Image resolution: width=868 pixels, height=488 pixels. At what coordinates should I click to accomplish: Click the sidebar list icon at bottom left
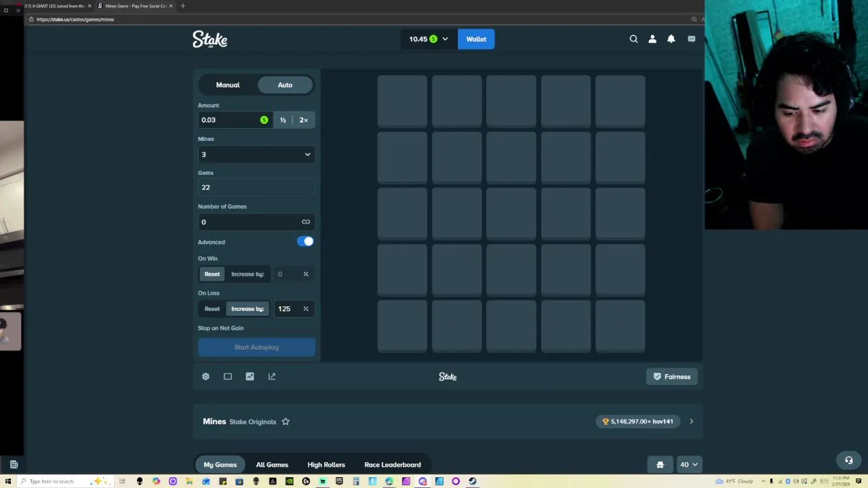pos(14,465)
